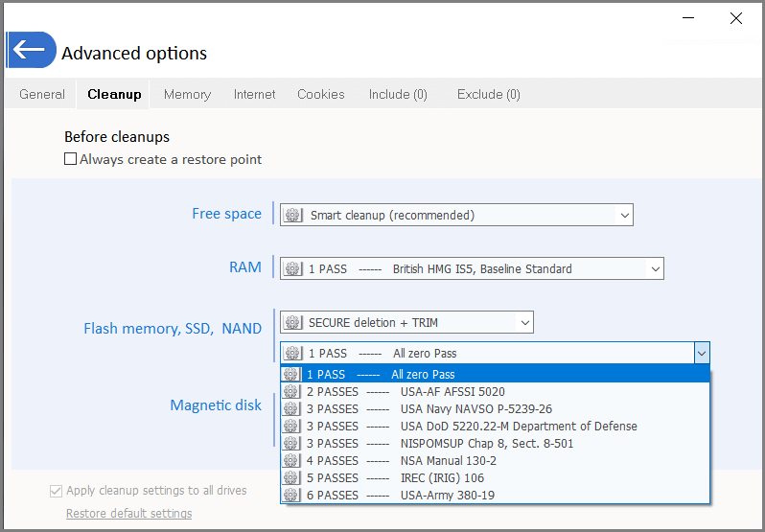Select 3 PASSES NISPOMSUP Chap 8 option
This screenshot has height=532, width=765.
(x=496, y=443)
